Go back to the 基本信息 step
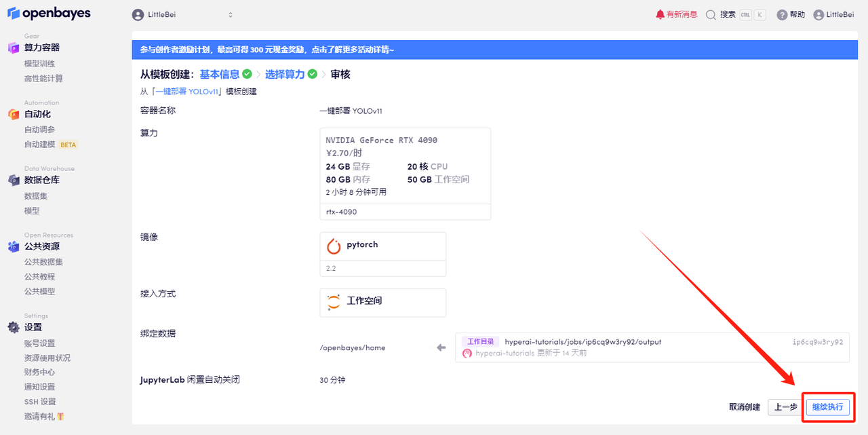The height and width of the screenshot is (435, 868). click(x=219, y=74)
